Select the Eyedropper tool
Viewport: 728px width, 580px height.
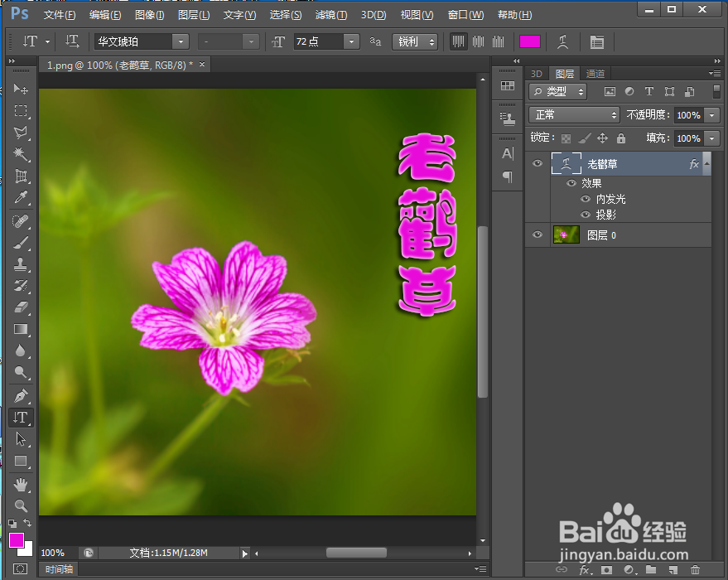tap(21, 198)
